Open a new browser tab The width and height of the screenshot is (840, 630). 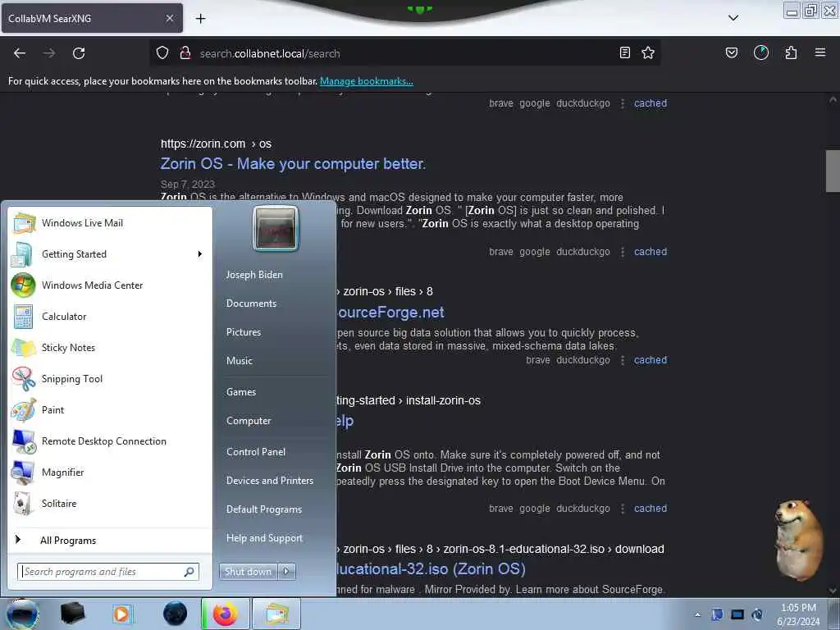tap(200, 19)
